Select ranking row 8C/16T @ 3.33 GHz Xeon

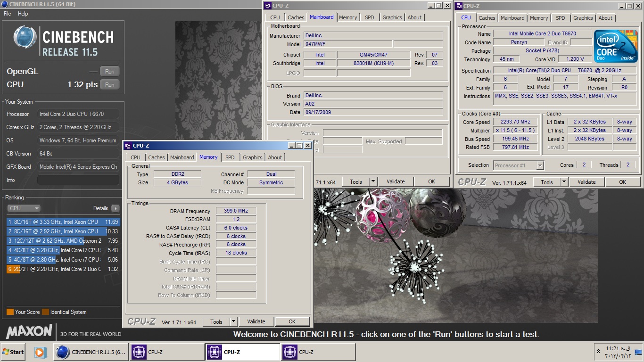click(63, 222)
